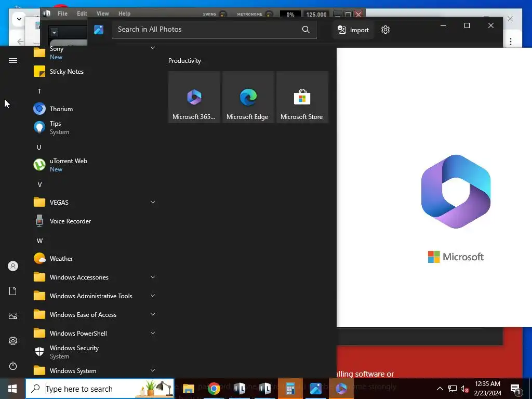Switch to Photos on the taskbar
This screenshot has height=399, width=532.
pos(315,389)
